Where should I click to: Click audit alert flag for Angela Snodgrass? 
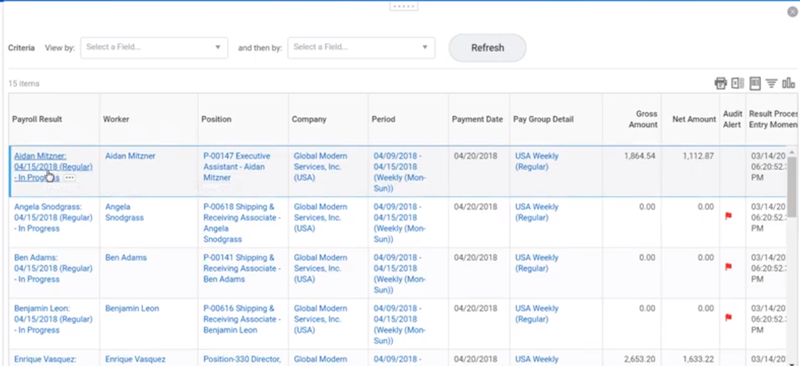pyautogui.click(x=729, y=216)
